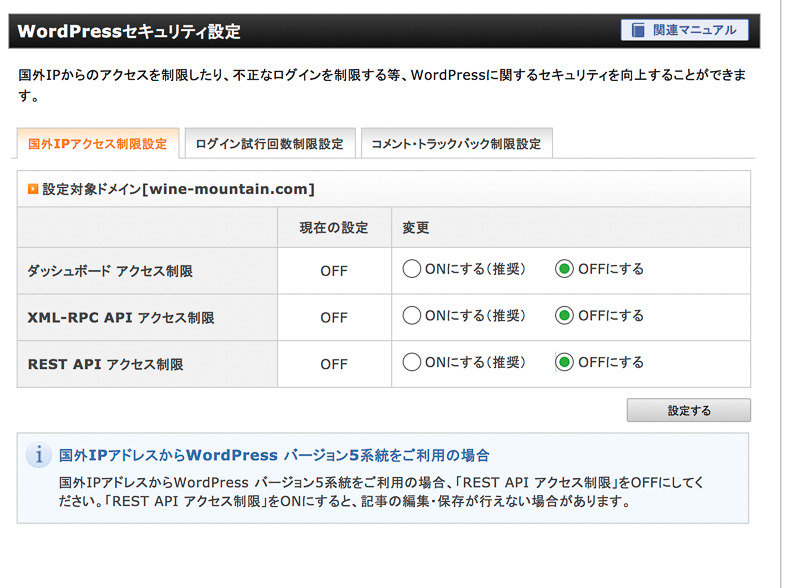Click the 設定対象ドメイン[wine-mountain.com] heading

click(x=179, y=189)
